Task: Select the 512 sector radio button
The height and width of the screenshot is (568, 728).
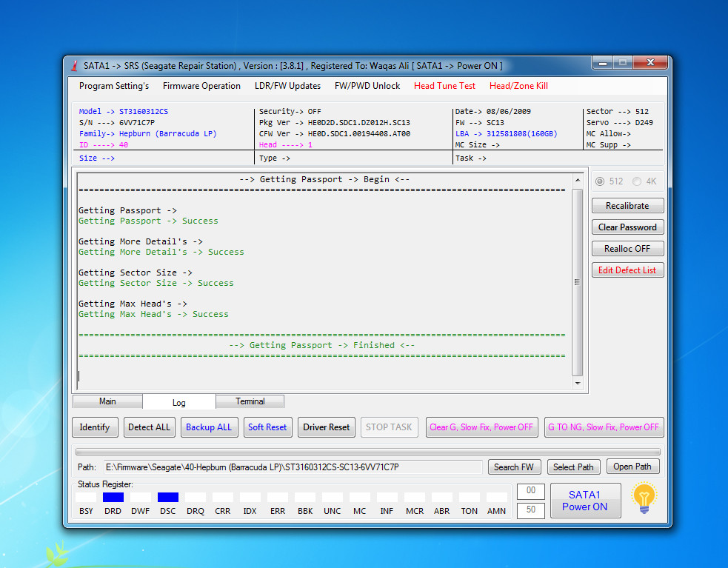Action: pos(600,181)
